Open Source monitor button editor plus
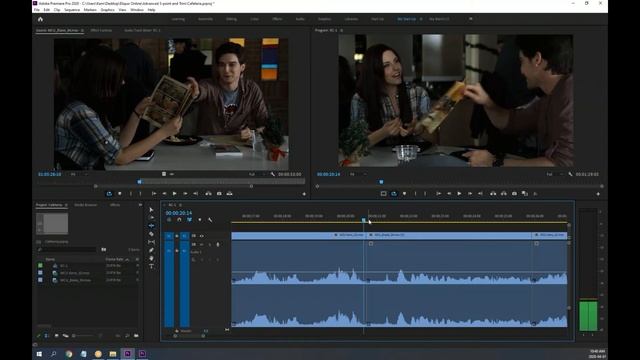The image size is (640, 360). coord(304,194)
